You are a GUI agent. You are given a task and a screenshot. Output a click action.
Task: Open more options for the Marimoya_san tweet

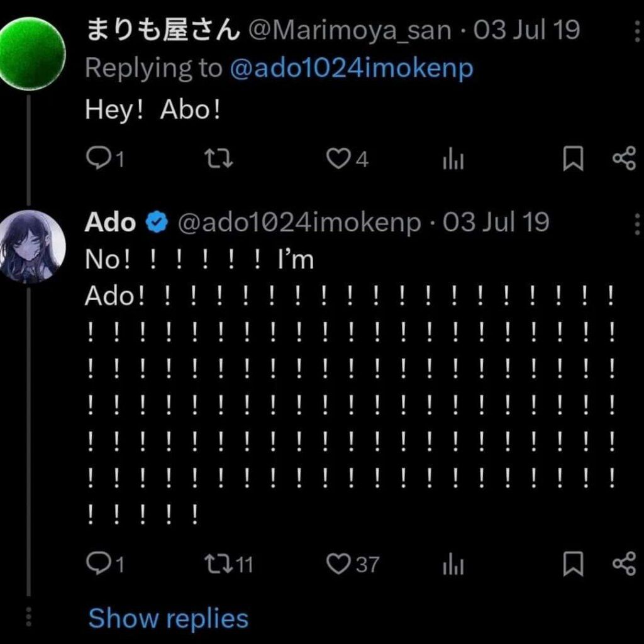click(636, 31)
